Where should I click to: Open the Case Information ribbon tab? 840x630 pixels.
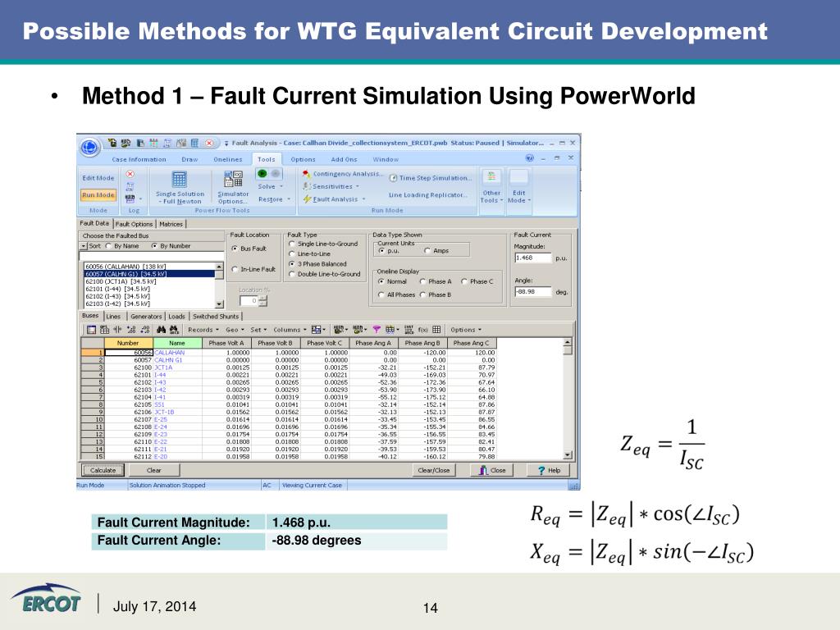pos(139,160)
